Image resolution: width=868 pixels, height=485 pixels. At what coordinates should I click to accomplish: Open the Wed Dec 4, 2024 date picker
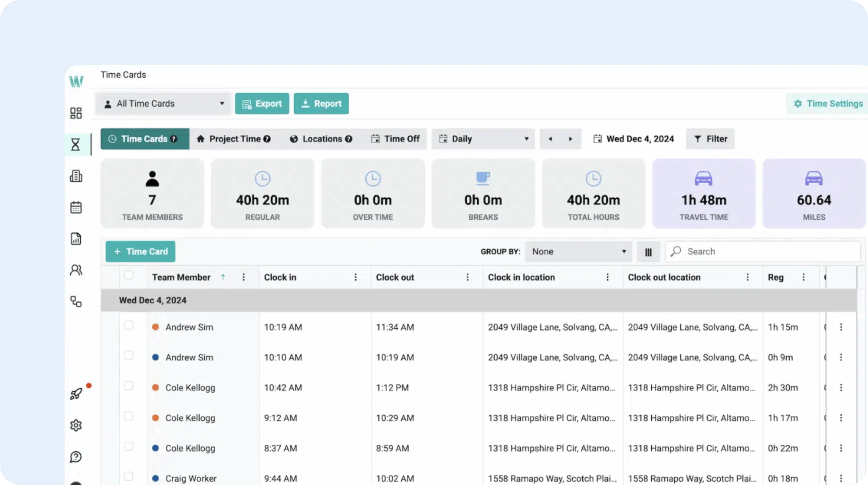tap(634, 139)
